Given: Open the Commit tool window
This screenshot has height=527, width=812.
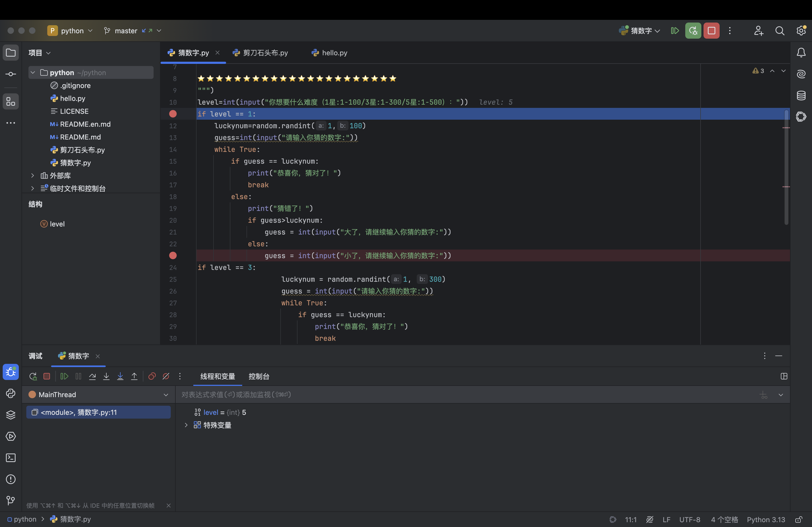Looking at the screenshot, I should pyautogui.click(x=10, y=74).
